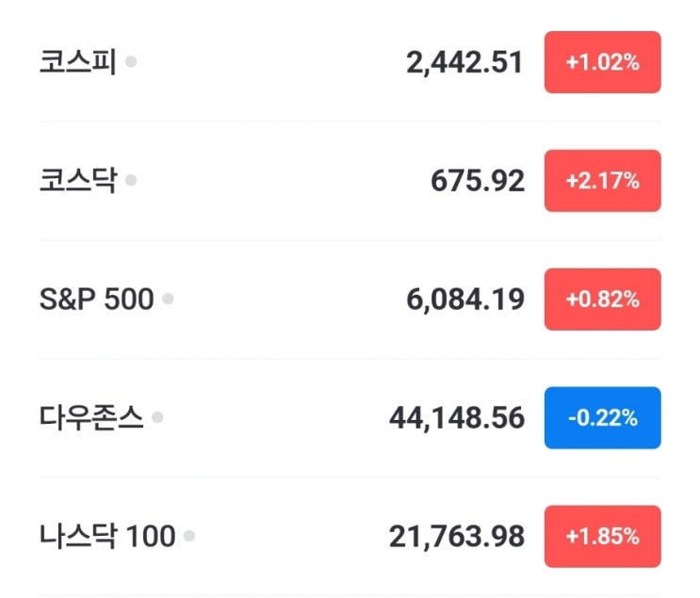The image size is (700, 598).
Task: Click the grey dot beside S&P 500
Action: click(168, 299)
